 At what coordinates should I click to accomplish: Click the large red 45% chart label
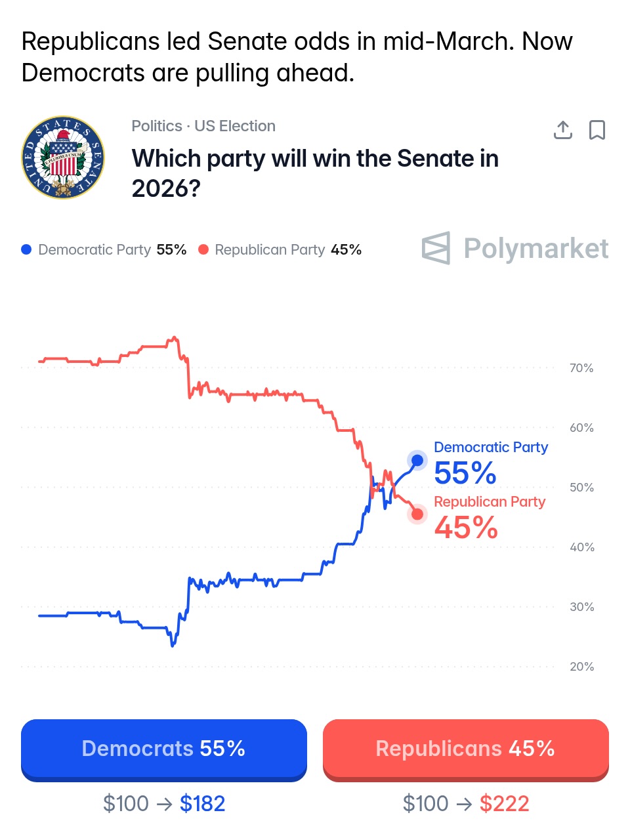pyautogui.click(x=466, y=528)
